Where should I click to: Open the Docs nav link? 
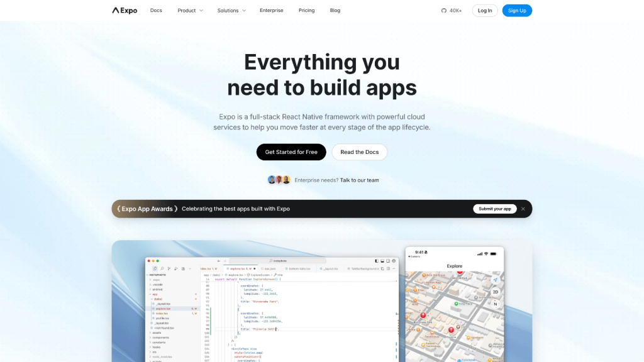tap(156, 10)
